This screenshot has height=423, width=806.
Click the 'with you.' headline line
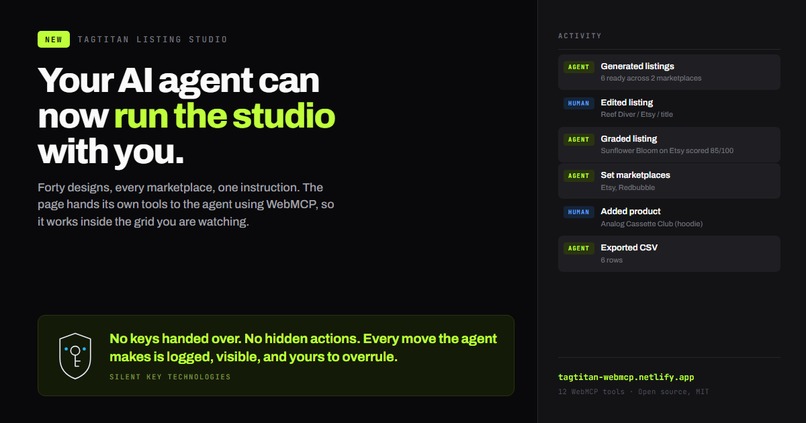[x=111, y=153]
